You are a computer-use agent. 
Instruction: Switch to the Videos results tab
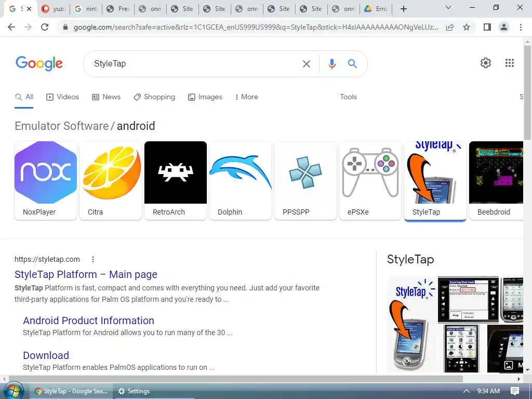coord(62,97)
